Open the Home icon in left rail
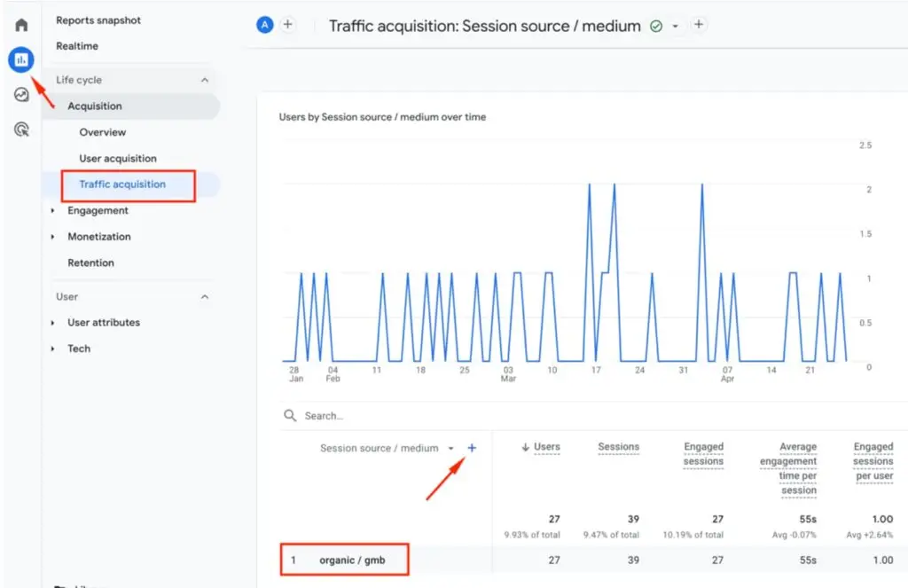 (21, 25)
